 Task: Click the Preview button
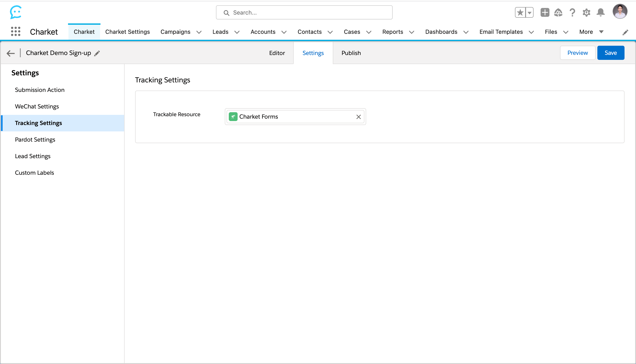pyautogui.click(x=577, y=53)
